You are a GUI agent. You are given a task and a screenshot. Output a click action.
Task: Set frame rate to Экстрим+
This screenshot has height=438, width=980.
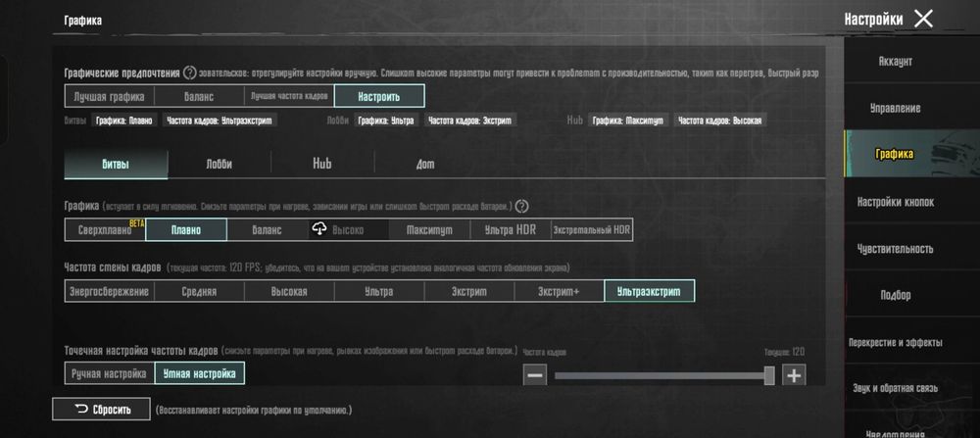coord(559,291)
